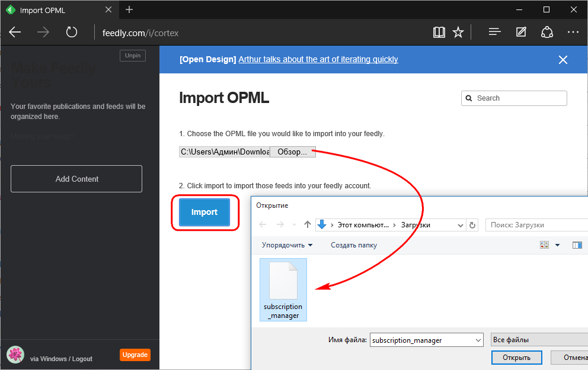The image size is (588, 370).
Task: Click the Downloads arrow icon in path bar
Action: point(322,225)
